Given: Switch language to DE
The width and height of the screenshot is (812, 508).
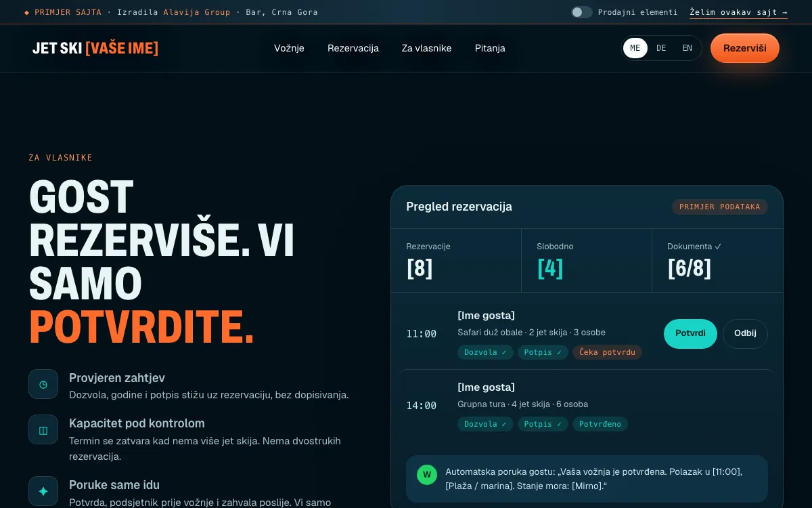Looking at the screenshot, I should tap(661, 48).
